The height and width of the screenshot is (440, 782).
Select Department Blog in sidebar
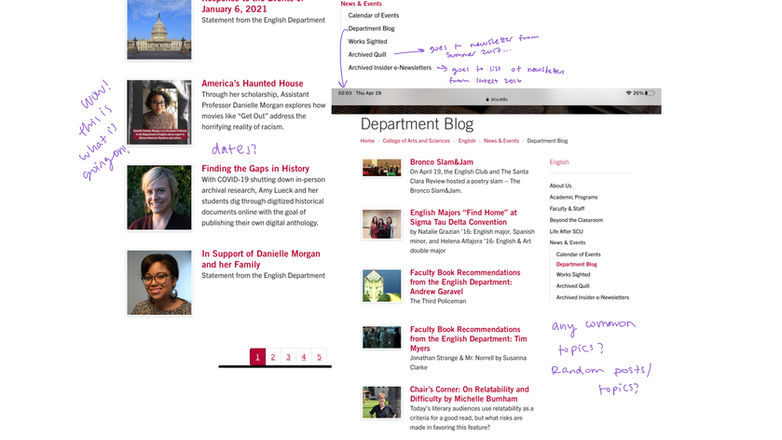pos(577,264)
